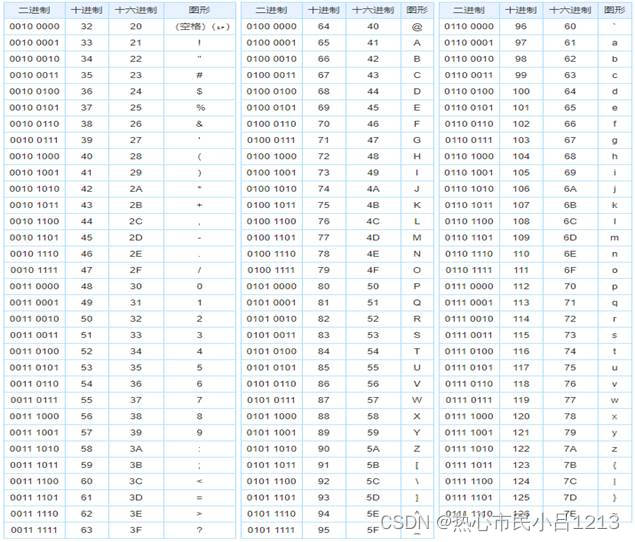Click hexadecimal cell 7C
Image resolution: width=635 pixels, height=542 pixels.
pos(570,481)
